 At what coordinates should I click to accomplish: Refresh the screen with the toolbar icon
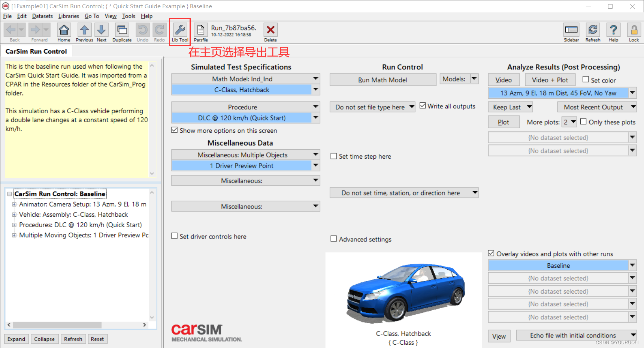(x=593, y=32)
